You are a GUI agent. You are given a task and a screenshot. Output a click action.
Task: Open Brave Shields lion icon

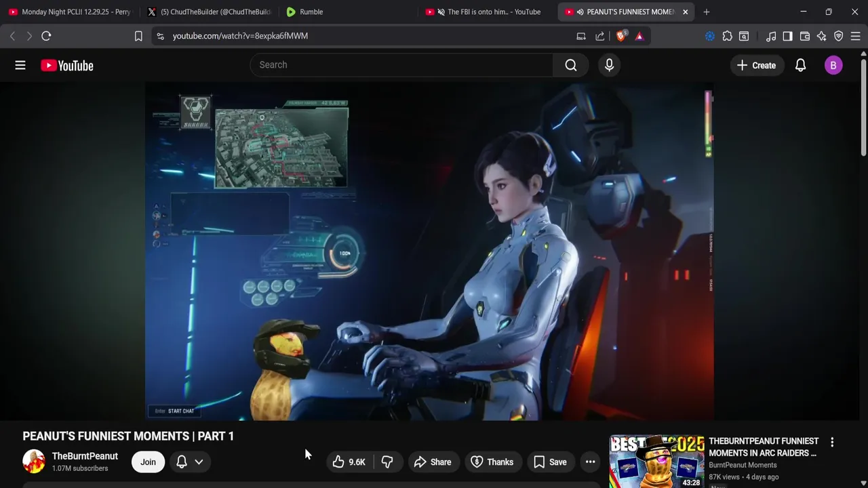tap(621, 36)
